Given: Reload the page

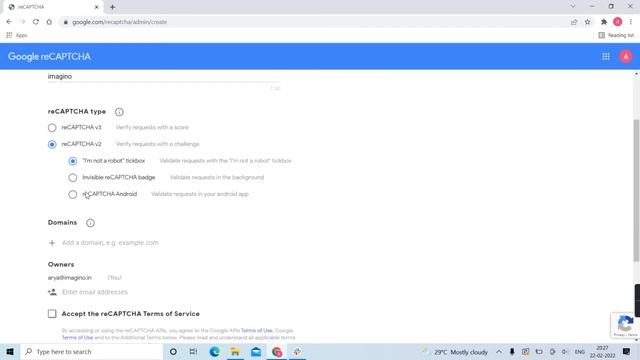Looking at the screenshot, I should [x=36, y=22].
